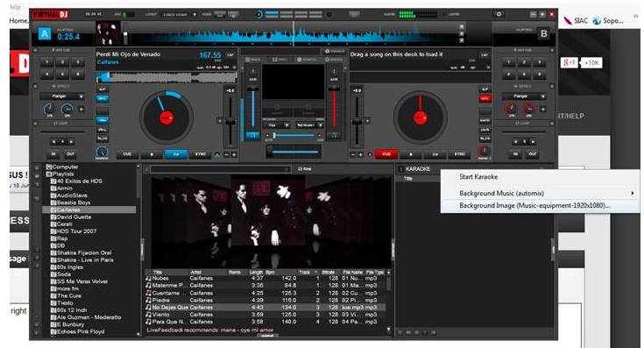Viewport: 644px width, 348px height.
Task: Expand Background Music (automix) submenu
Action: pos(540,193)
